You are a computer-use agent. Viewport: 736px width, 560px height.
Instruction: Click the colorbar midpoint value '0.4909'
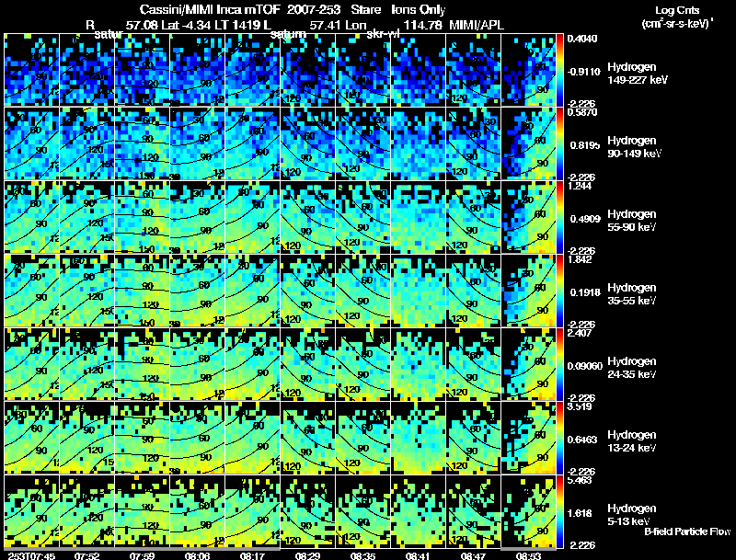click(585, 219)
